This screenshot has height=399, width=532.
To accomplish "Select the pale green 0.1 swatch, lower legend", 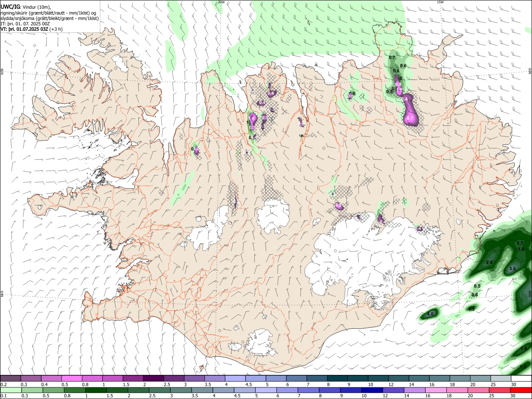I will click(11, 390).
